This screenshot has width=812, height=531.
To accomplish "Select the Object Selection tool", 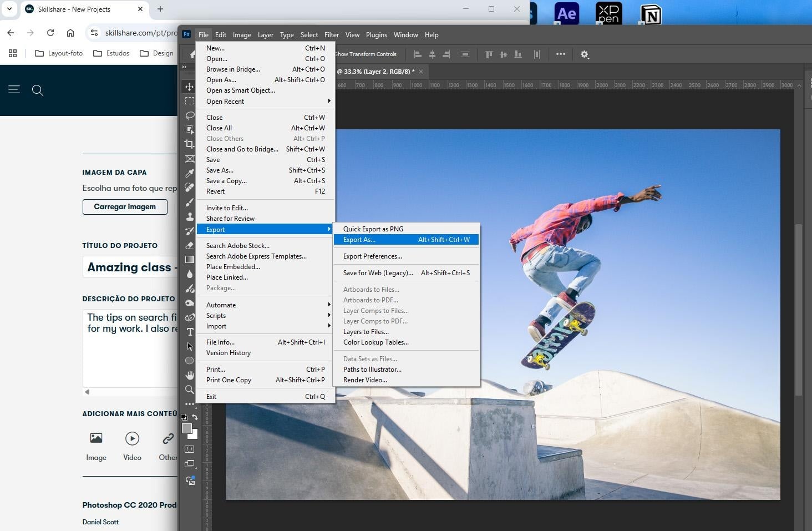I will pos(190,130).
